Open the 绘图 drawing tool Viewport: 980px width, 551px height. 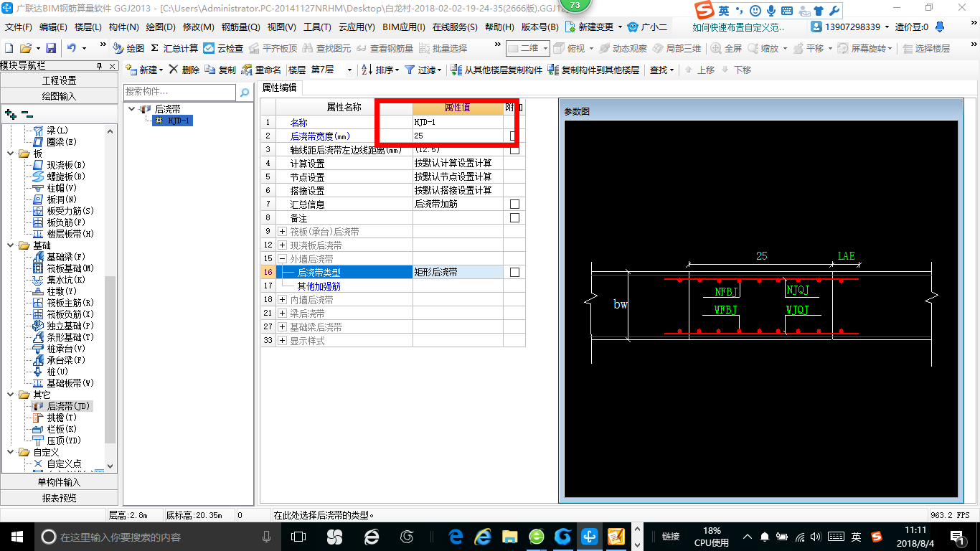(x=128, y=48)
